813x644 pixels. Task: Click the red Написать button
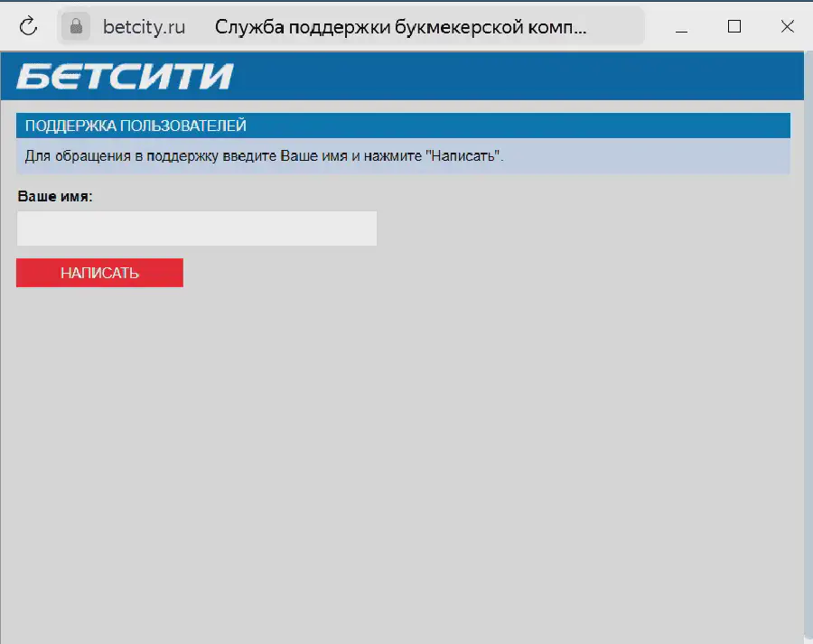pos(99,273)
